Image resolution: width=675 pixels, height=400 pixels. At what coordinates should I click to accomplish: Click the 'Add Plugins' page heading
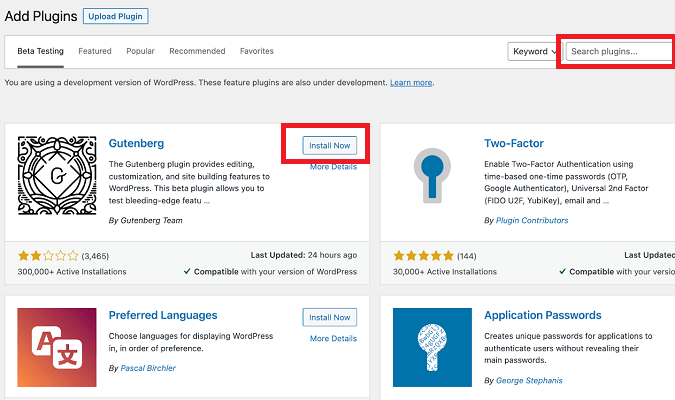pyautogui.click(x=41, y=16)
